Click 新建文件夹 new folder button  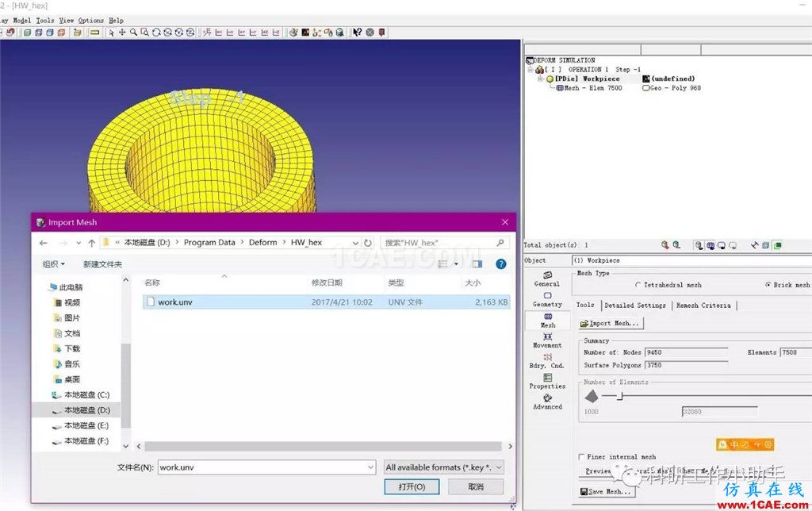102,263
